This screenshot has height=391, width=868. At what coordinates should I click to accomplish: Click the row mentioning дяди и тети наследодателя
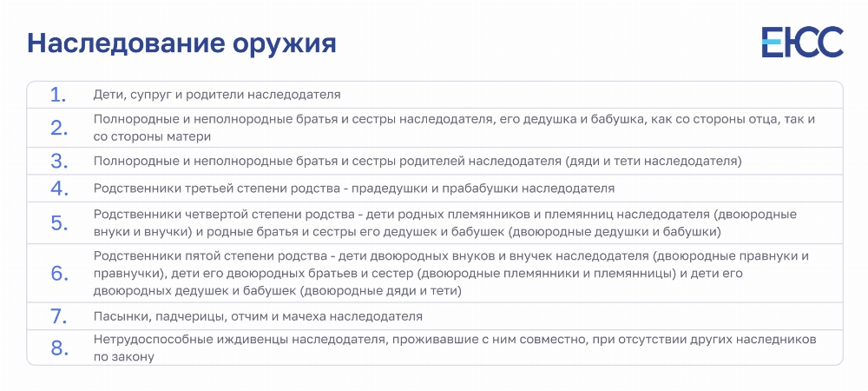click(x=435, y=161)
